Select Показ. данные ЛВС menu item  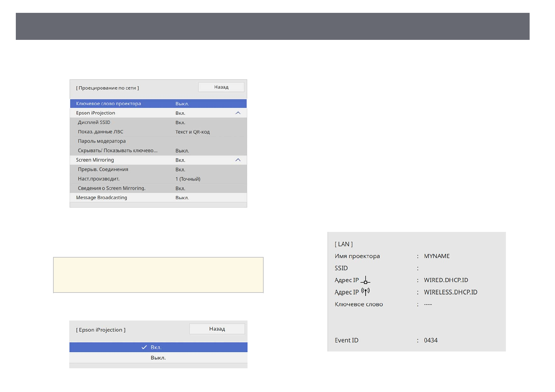pos(158,132)
